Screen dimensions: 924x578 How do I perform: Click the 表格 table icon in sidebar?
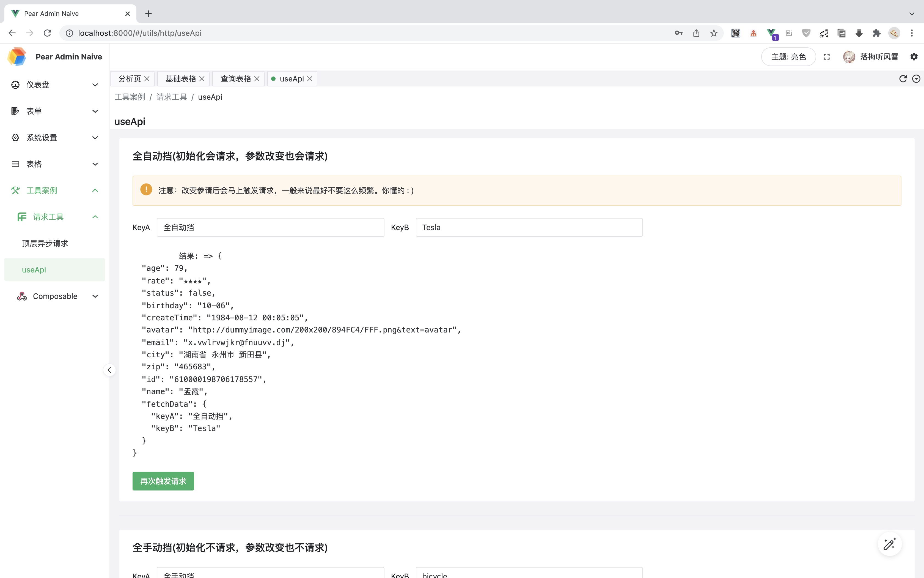pos(15,164)
